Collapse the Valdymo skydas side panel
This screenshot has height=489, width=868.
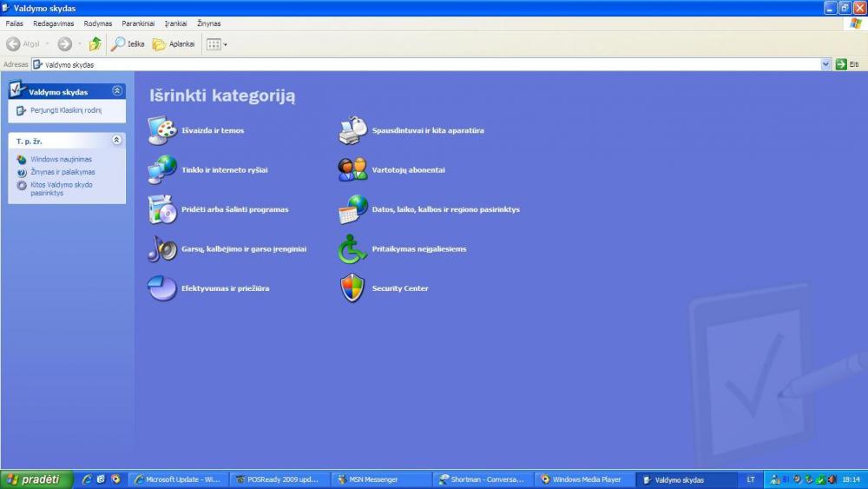pyautogui.click(x=117, y=91)
